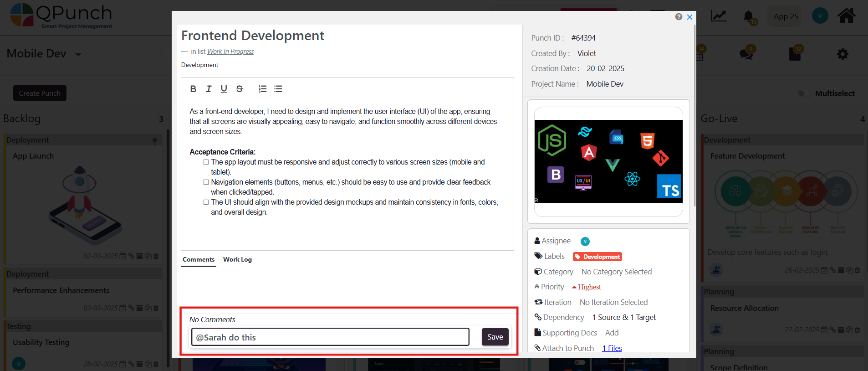Screen dimensions: 868x371
Task: Open the Work In Progress list link
Action: point(230,52)
